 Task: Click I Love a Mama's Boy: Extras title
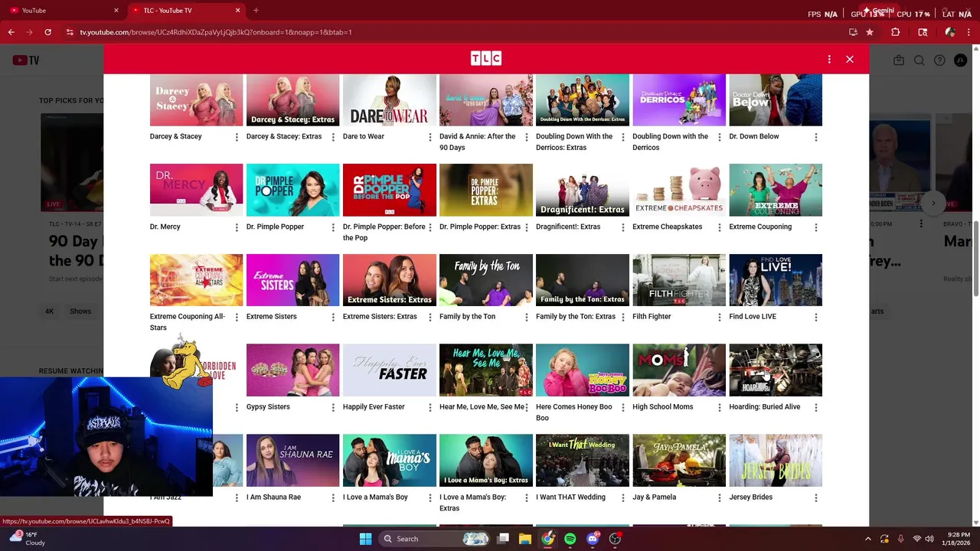[x=472, y=503]
